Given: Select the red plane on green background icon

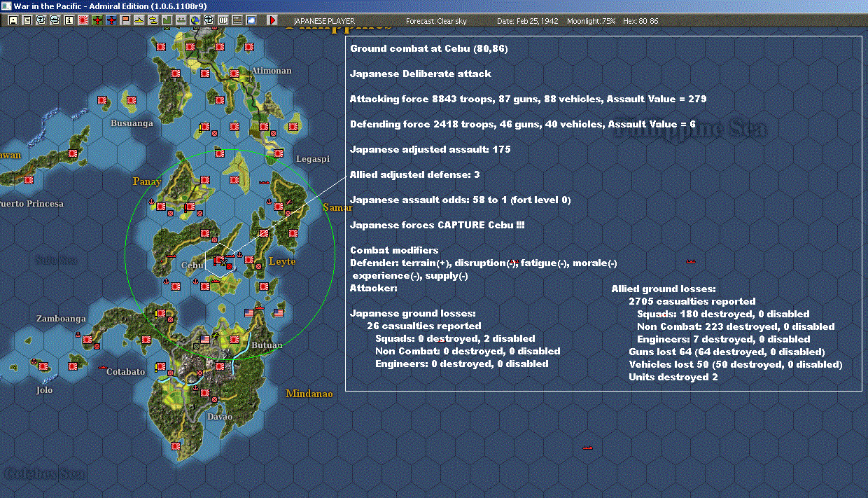Looking at the screenshot, I should point(97,20).
